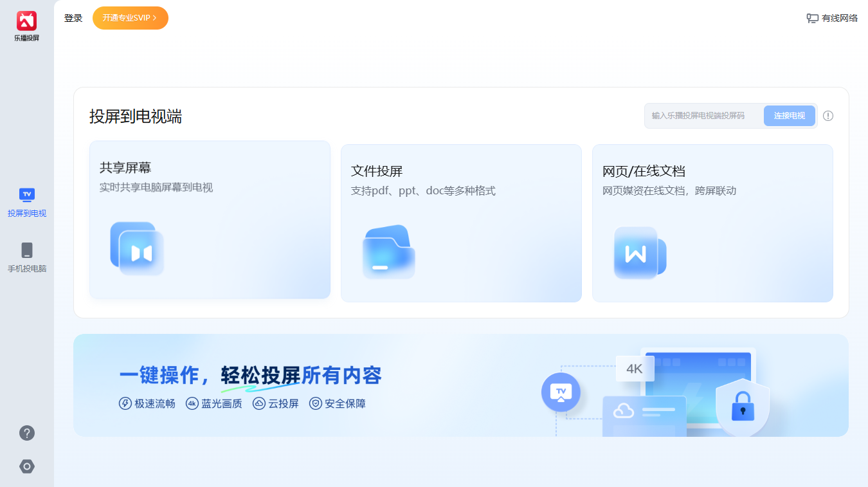Focus the 输入乐播投屏电视端投屏码 input field
Viewport: 868px width, 487px height.
coord(704,116)
